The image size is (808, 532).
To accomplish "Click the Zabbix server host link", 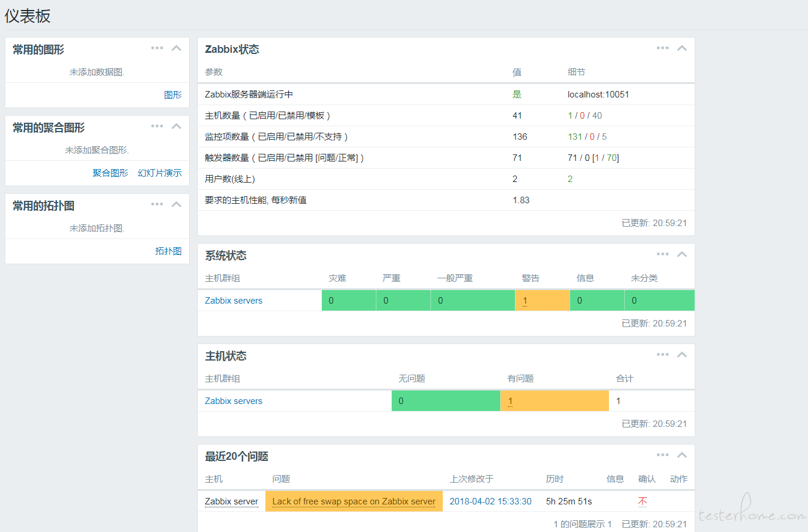I will point(231,501).
